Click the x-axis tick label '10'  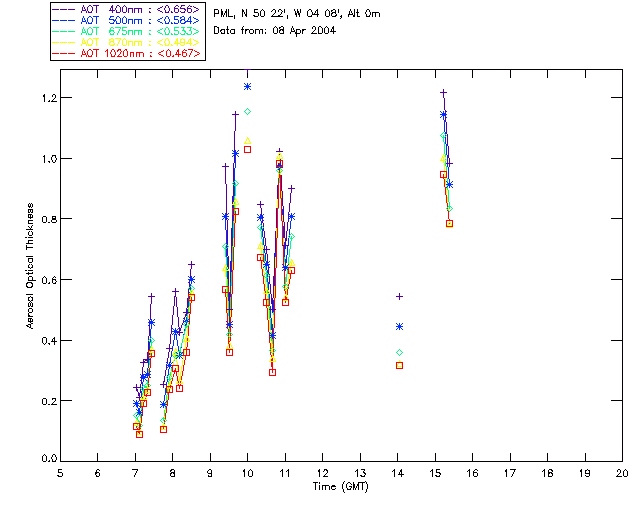click(247, 473)
